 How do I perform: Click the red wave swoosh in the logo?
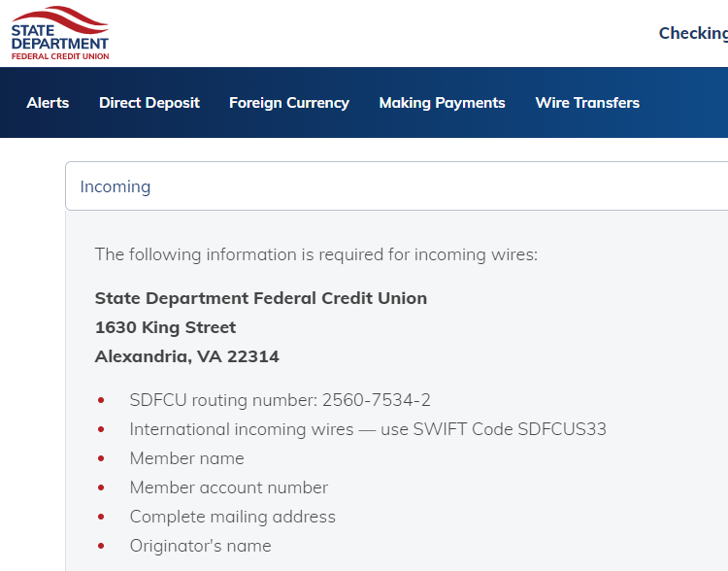[x=60, y=18]
